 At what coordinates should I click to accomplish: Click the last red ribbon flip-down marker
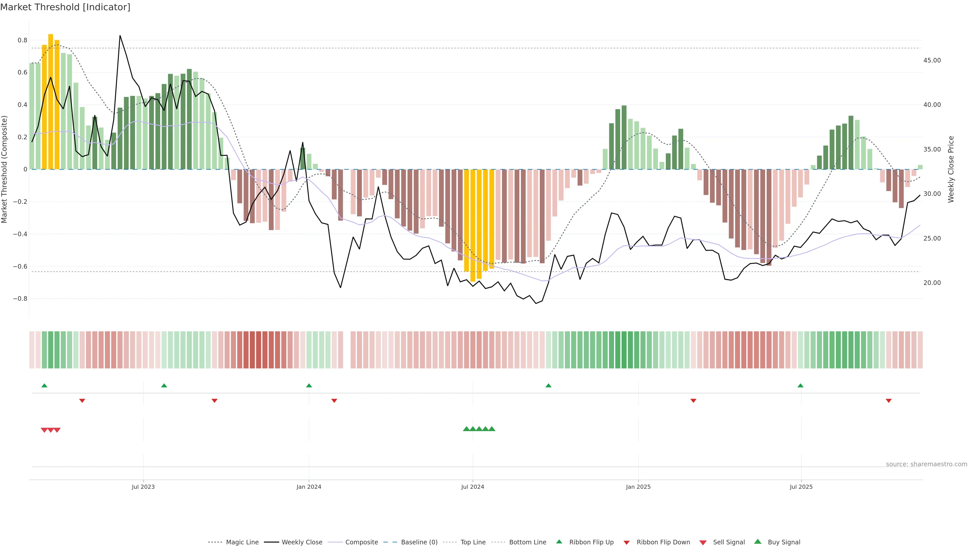[x=889, y=401]
